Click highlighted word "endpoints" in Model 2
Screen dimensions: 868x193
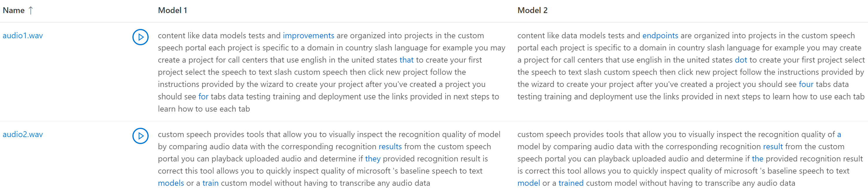(x=660, y=36)
